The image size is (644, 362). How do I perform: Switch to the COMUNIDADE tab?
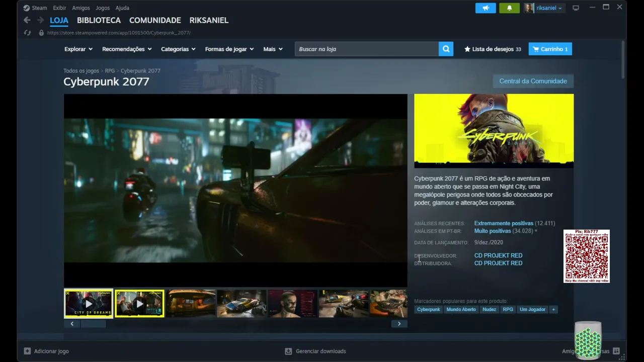[155, 21]
